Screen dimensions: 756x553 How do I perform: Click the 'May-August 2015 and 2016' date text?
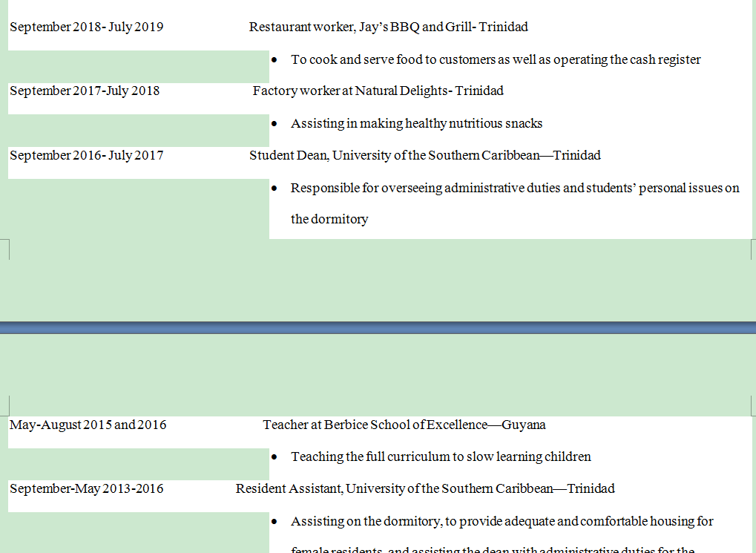pyautogui.click(x=88, y=425)
